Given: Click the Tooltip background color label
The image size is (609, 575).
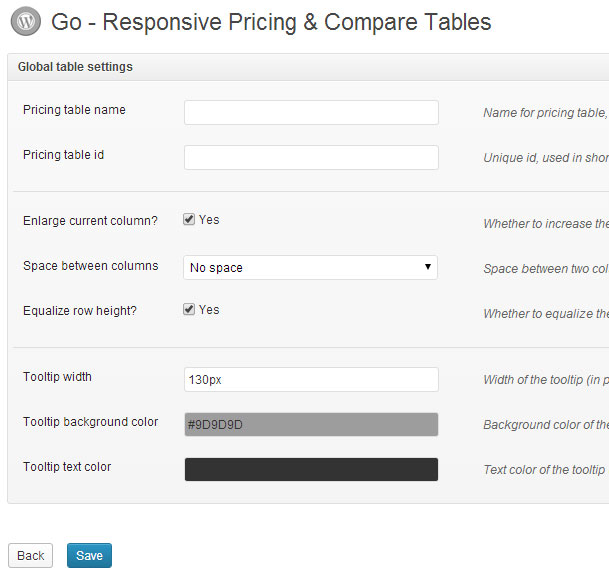Looking at the screenshot, I should coord(90,422).
